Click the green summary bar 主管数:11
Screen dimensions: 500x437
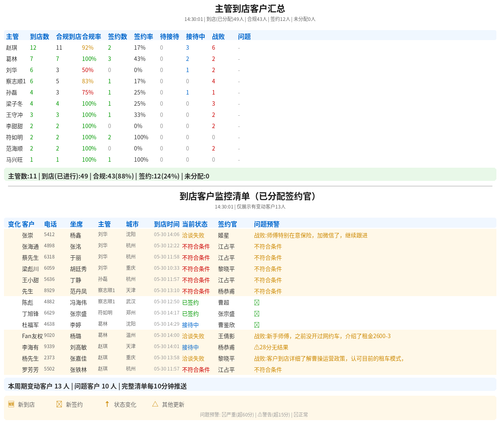(250, 176)
